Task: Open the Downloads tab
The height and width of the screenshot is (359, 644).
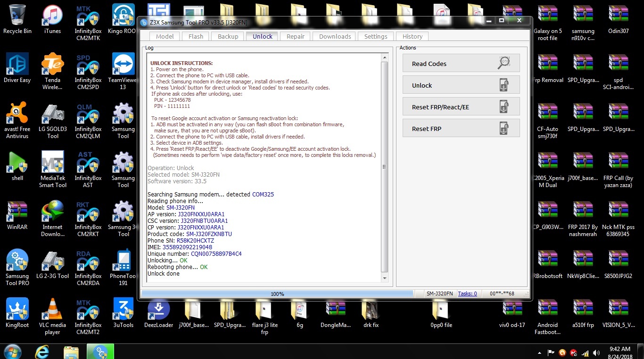Action: tap(335, 36)
